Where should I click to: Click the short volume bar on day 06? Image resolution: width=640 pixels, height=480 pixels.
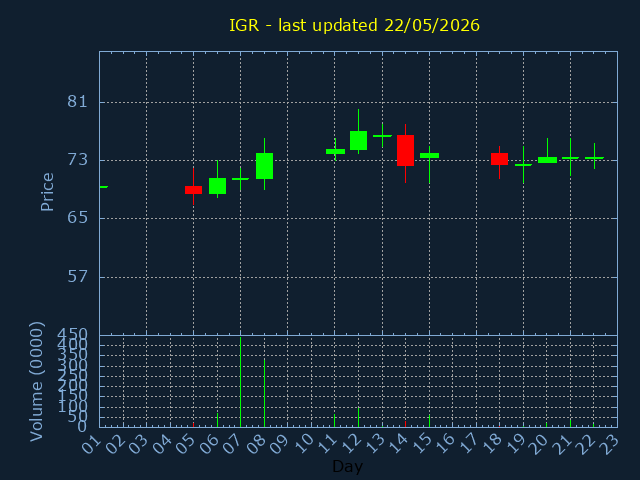tap(218, 420)
